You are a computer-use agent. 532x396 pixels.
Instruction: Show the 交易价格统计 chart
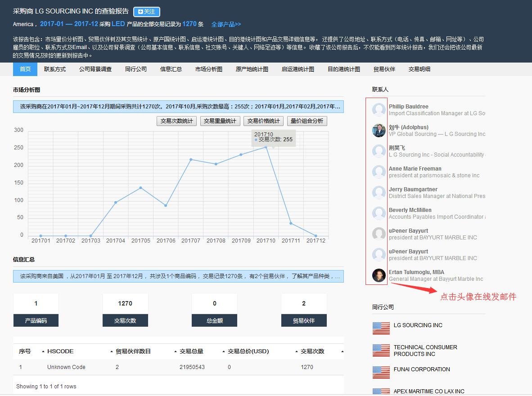tap(263, 121)
